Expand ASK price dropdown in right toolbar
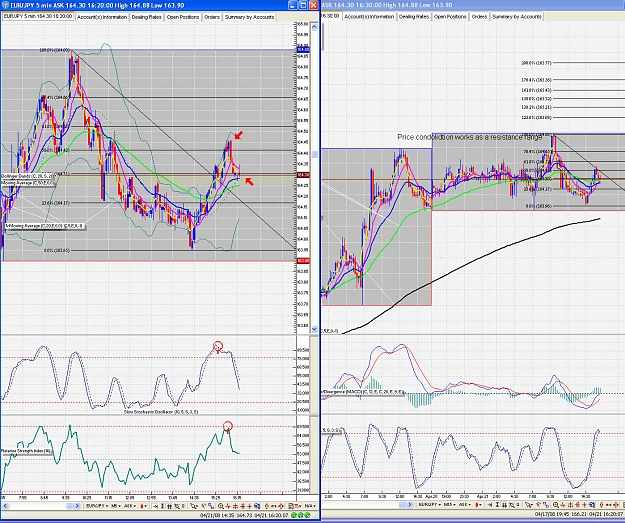Viewport: 625px width, 523px height. [x=466, y=505]
